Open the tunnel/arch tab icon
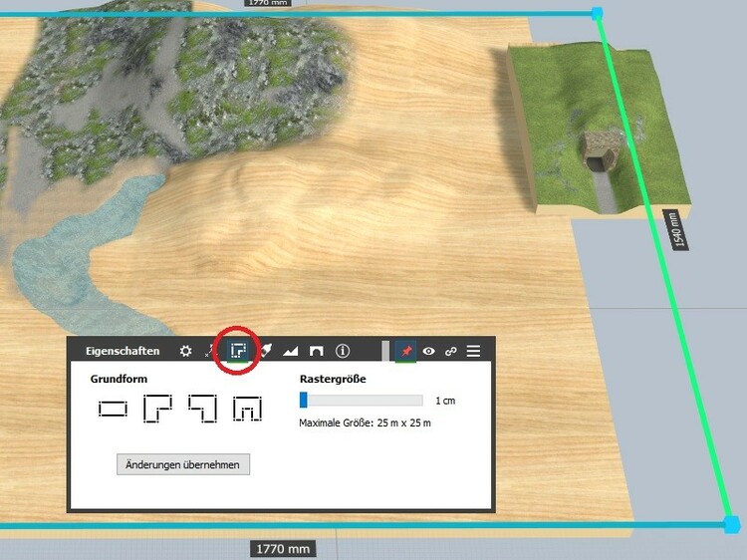Screen dimensions: 747x560 click(x=317, y=352)
